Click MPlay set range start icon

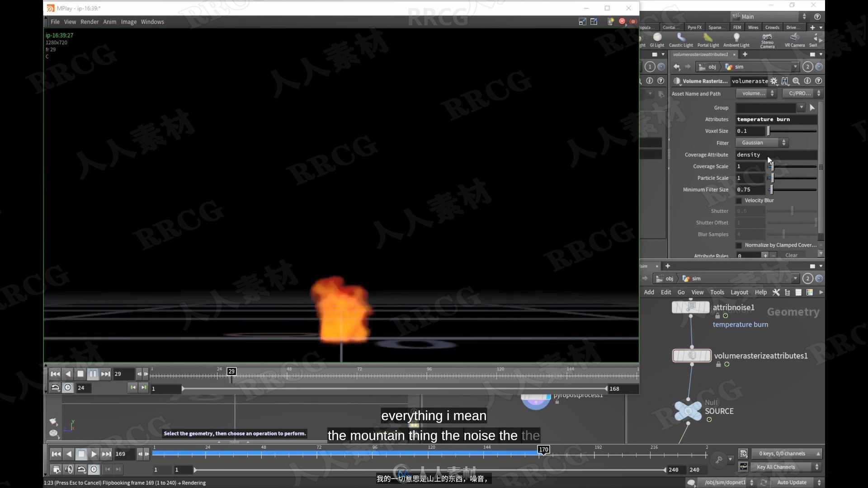tap(132, 388)
